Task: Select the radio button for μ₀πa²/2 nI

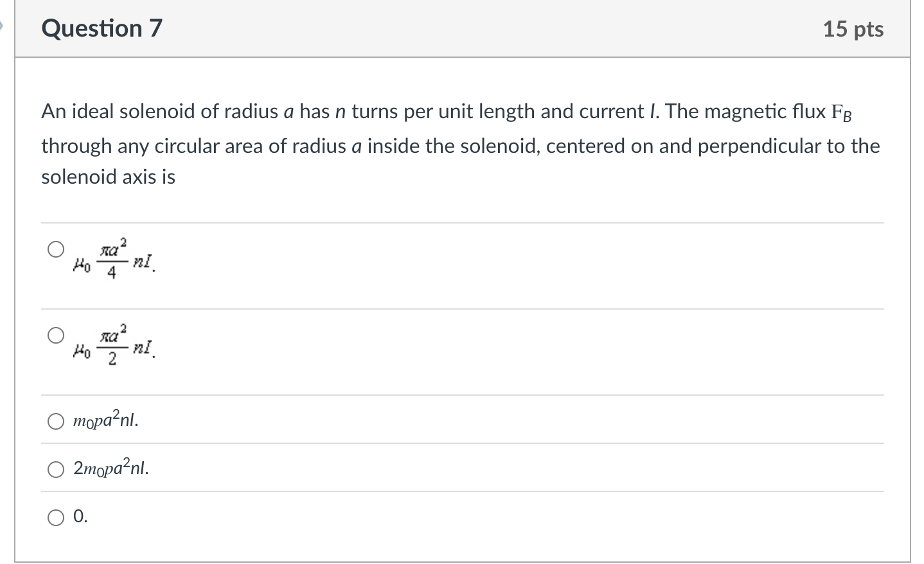Action: coord(56,333)
